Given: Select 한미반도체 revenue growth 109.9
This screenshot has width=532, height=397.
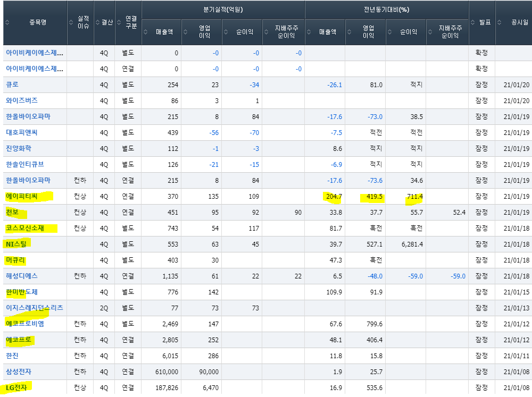Looking at the screenshot, I should (x=334, y=292).
